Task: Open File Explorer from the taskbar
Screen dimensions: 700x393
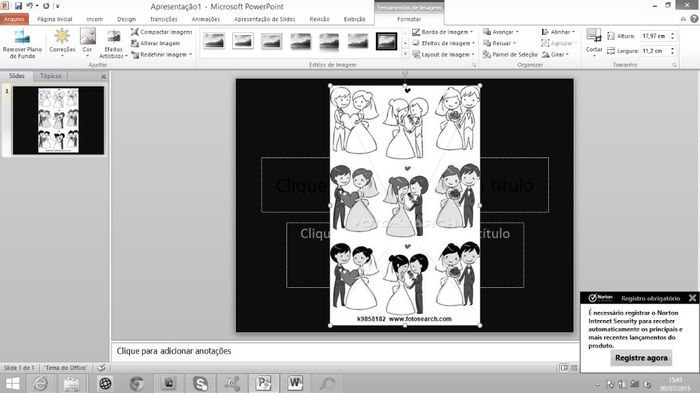Action: coord(72,384)
